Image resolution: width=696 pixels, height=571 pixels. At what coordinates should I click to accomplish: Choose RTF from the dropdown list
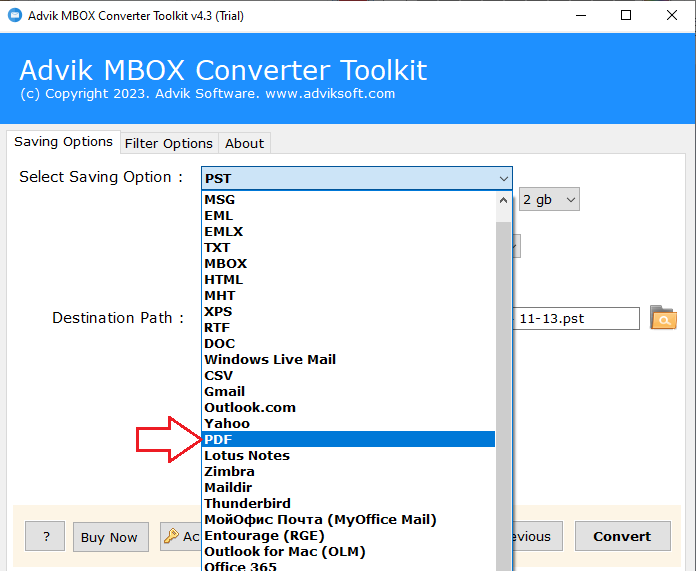click(x=348, y=328)
